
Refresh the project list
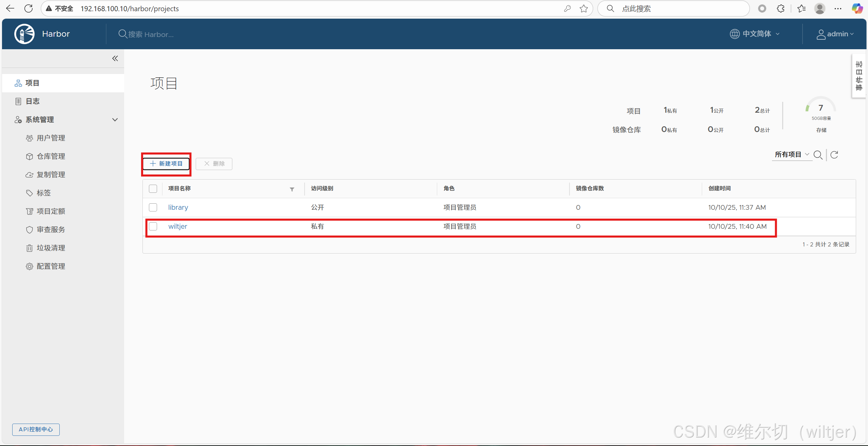click(834, 155)
